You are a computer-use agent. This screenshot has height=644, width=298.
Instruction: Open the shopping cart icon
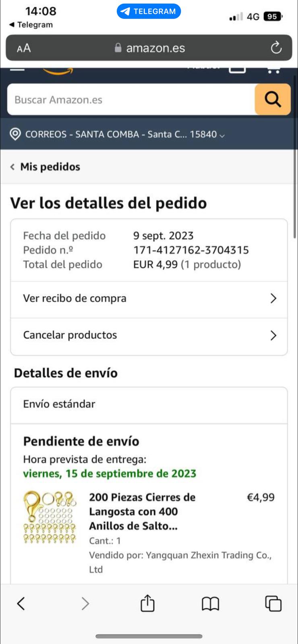[x=273, y=70]
